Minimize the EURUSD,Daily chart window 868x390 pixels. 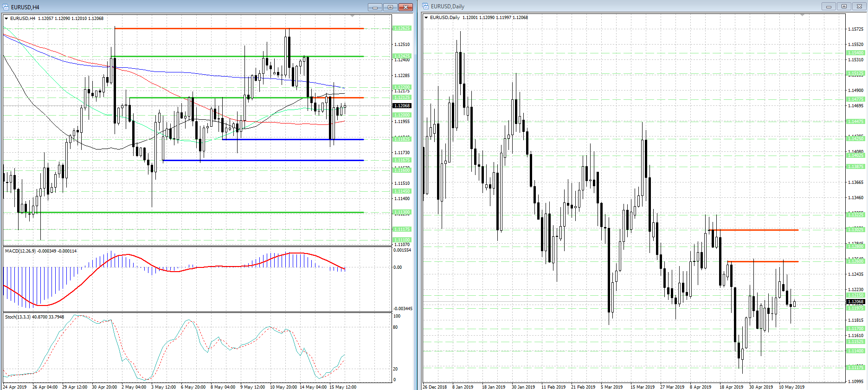click(x=829, y=6)
